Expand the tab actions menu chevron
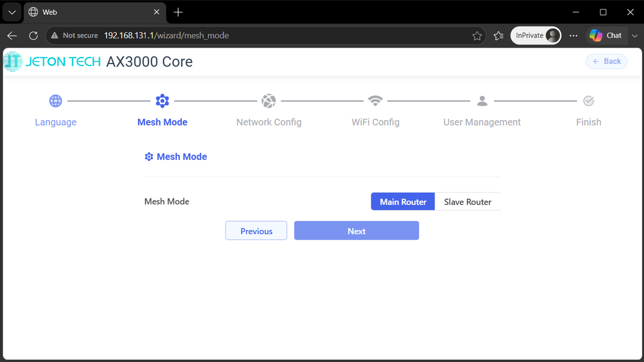The image size is (644, 362). click(12, 12)
